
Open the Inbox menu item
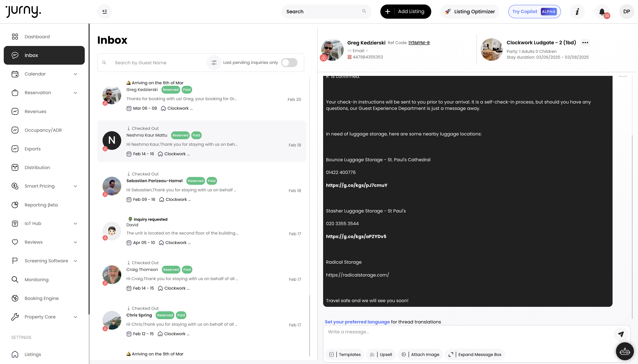coord(44,55)
